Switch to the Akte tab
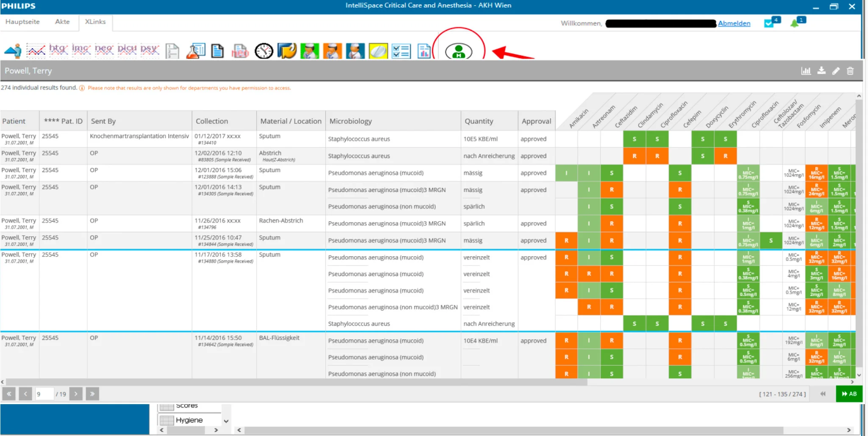Screen dimensions: 868x436 click(x=62, y=22)
